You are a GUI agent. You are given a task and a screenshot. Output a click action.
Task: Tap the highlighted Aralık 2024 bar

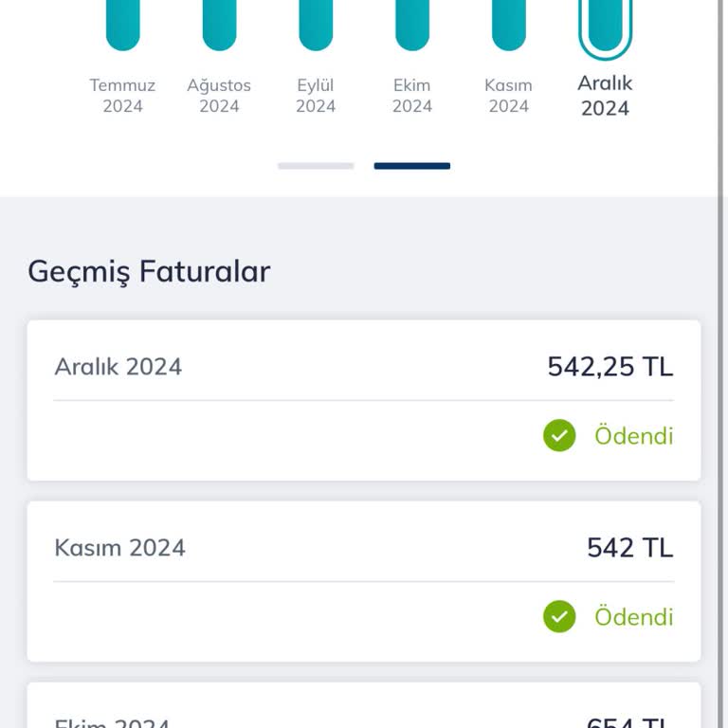[605, 27]
